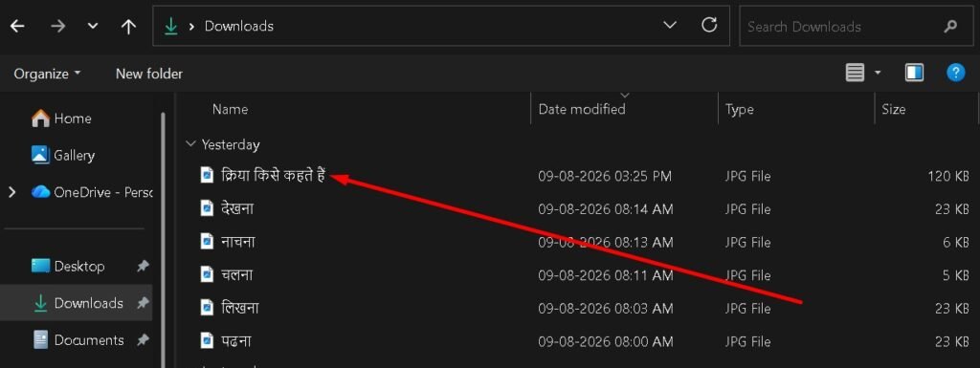
Task: Click the 5 KB size cell
Action: (956, 275)
